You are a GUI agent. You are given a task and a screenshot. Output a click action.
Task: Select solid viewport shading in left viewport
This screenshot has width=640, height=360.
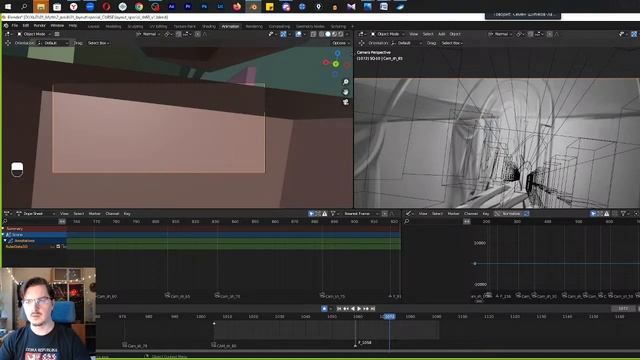click(328, 34)
